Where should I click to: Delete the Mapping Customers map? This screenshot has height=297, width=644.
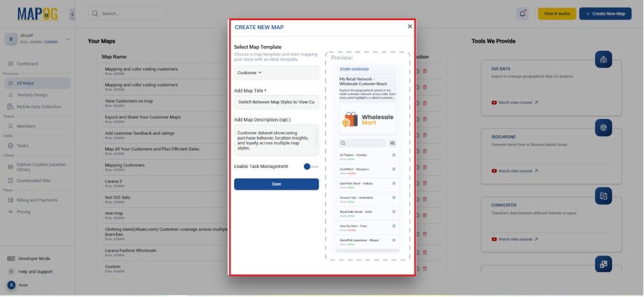coord(425,167)
